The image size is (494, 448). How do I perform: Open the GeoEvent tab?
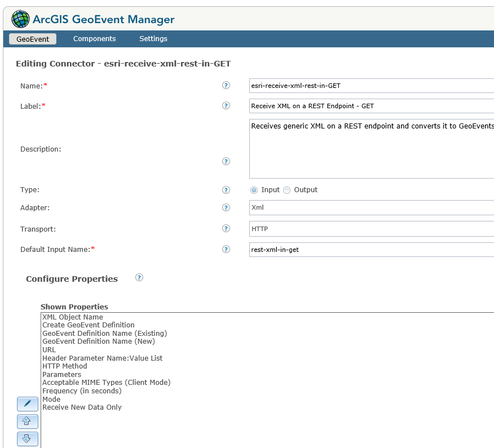tap(33, 39)
